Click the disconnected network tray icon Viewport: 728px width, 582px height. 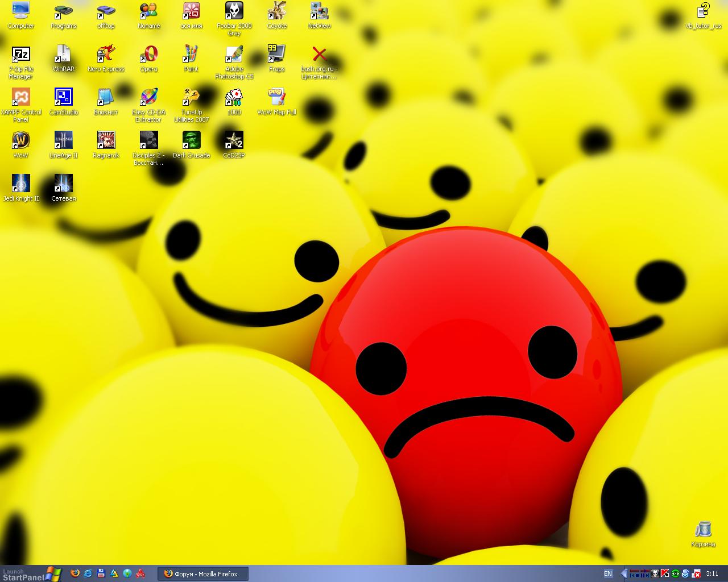[696, 574]
